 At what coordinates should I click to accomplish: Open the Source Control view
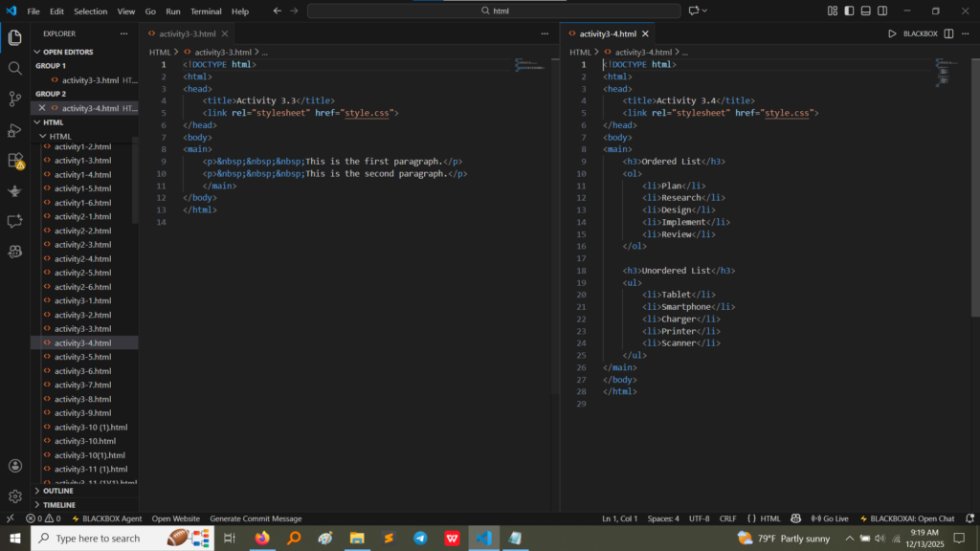14,99
